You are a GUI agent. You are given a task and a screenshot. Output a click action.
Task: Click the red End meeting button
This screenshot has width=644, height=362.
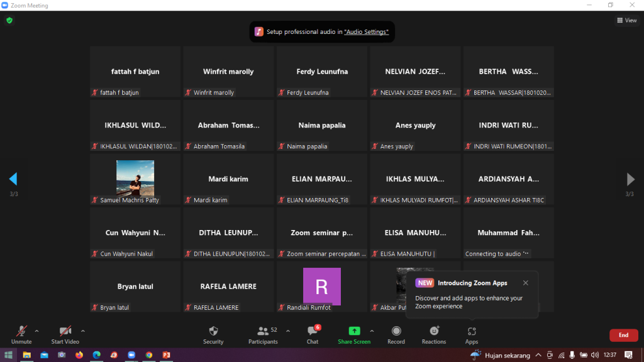tap(623, 335)
